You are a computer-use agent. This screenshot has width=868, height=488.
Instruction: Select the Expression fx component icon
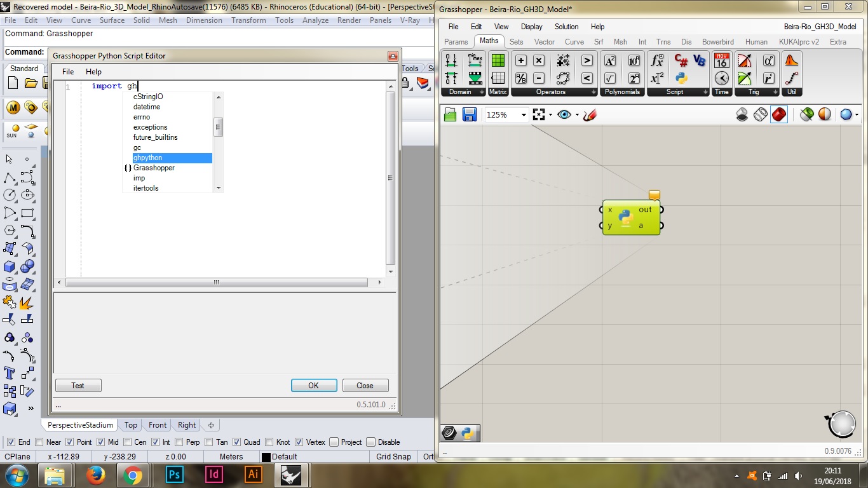point(657,61)
